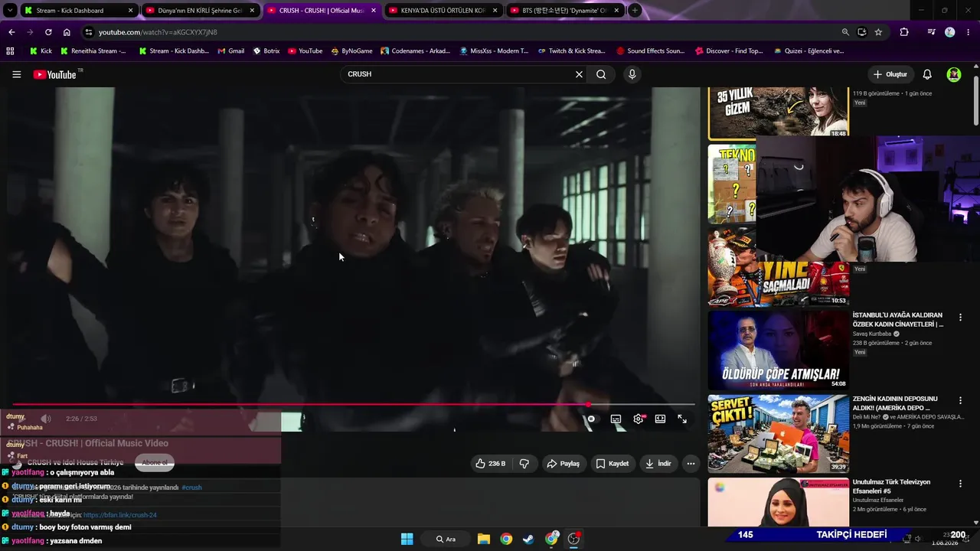
Task: Open Chrome zoom control in address bar
Action: click(x=845, y=32)
